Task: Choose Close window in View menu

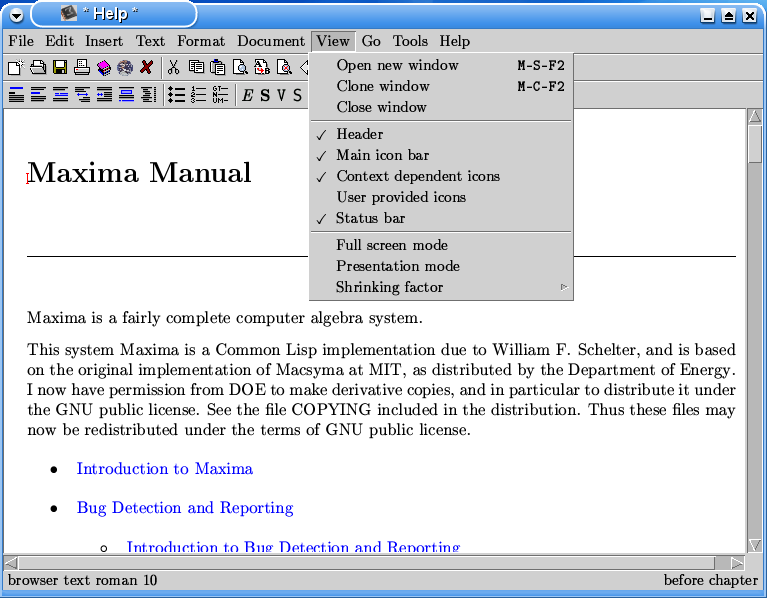Action: (x=441, y=107)
